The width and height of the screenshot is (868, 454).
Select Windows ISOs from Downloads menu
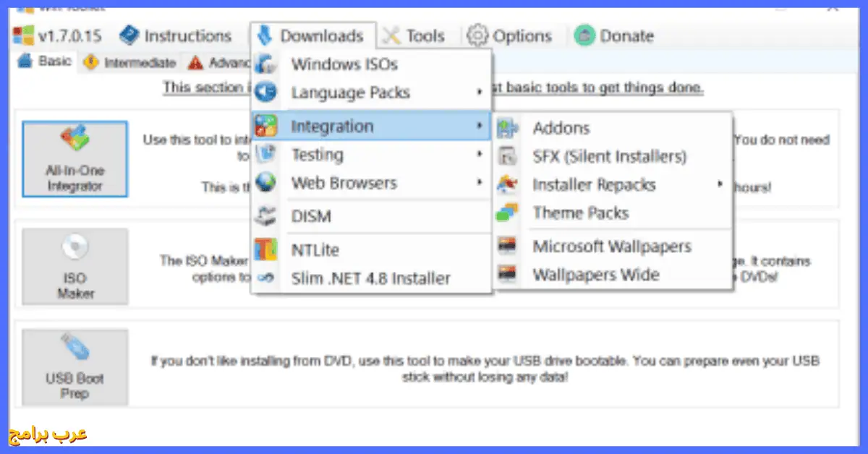pos(372,64)
